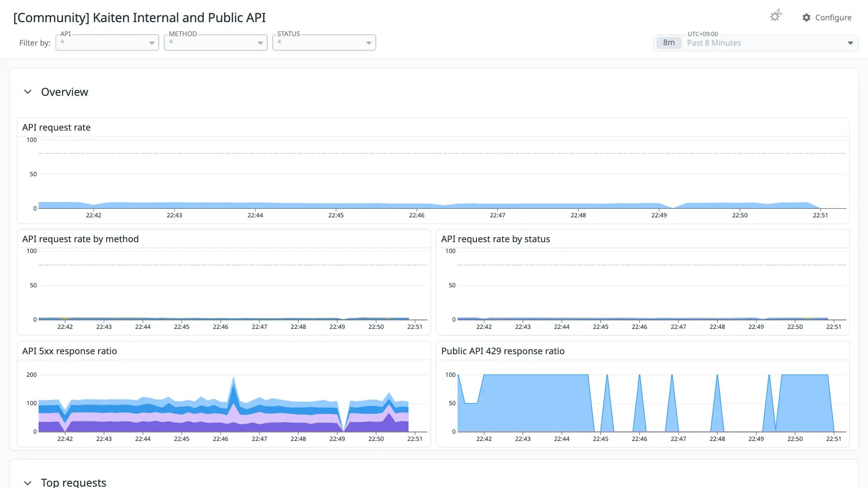Click the Public API 429 response ratio title
Image resolution: width=868 pixels, height=488 pixels.
click(x=503, y=351)
